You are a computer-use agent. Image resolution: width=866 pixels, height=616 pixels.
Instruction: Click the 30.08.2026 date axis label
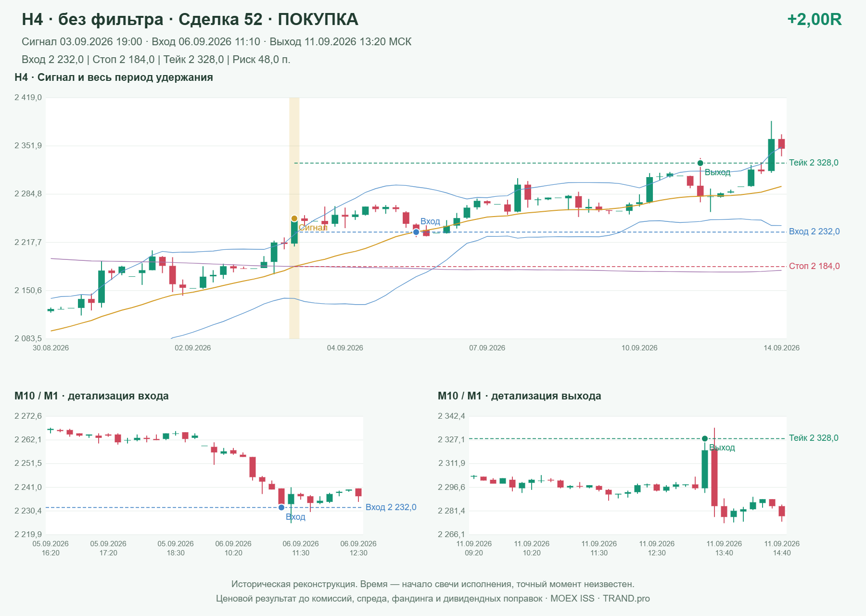[x=51, y=348]
